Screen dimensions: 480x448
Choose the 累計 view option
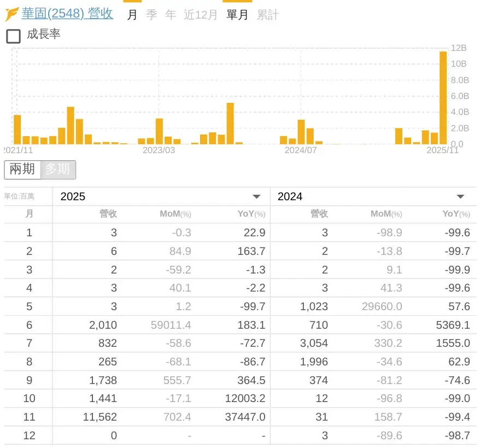click(x=268, y=15)
